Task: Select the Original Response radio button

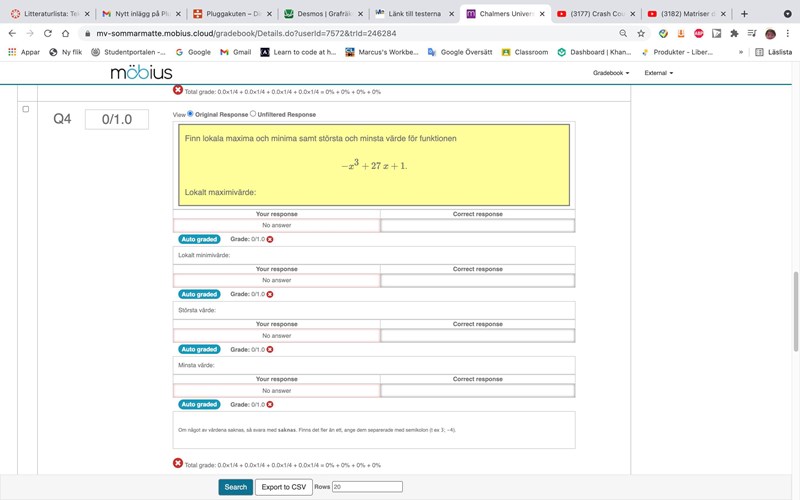Action: pos(191,114)
